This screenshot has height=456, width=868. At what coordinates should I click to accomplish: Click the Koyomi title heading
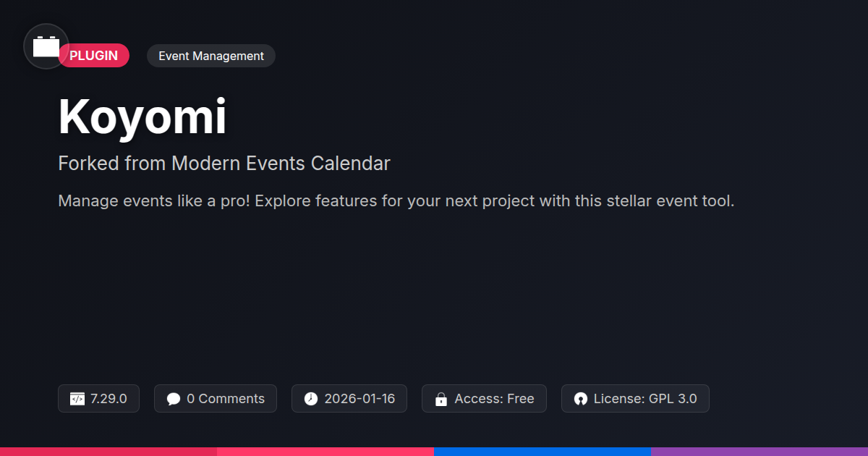142,117
